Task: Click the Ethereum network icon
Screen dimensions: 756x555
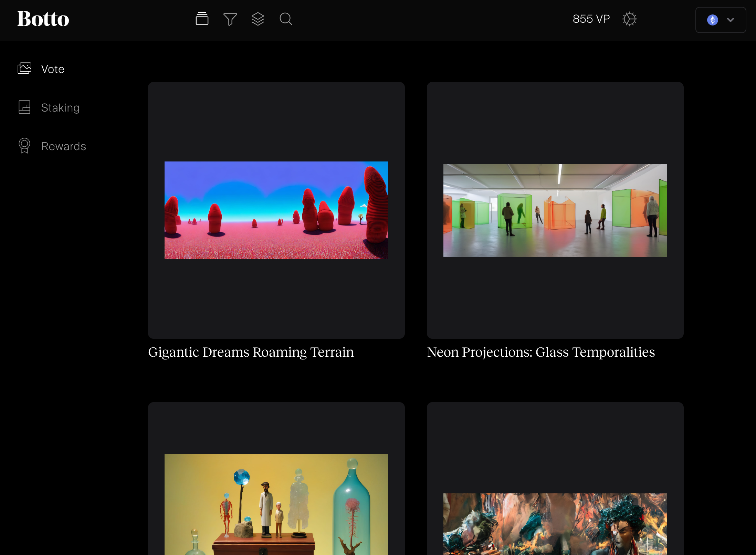Action: pyautogui.click(x=713, y=20)
